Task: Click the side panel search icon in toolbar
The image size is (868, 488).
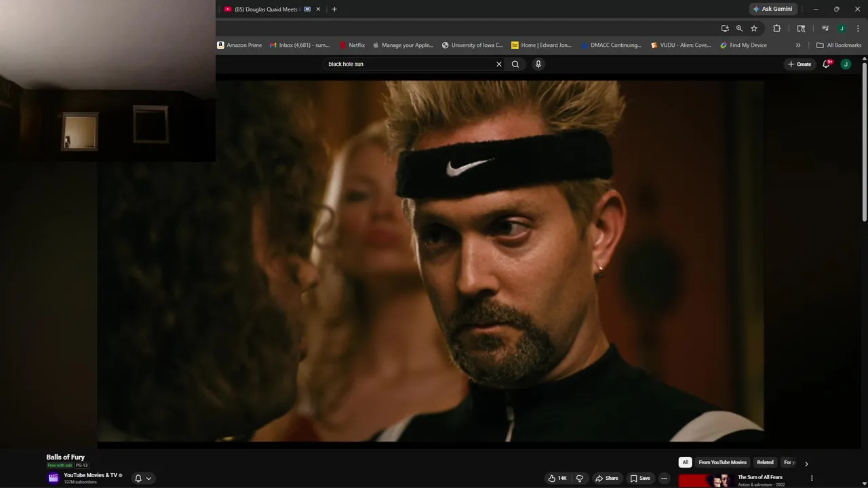Action: [x=801, y=28]
